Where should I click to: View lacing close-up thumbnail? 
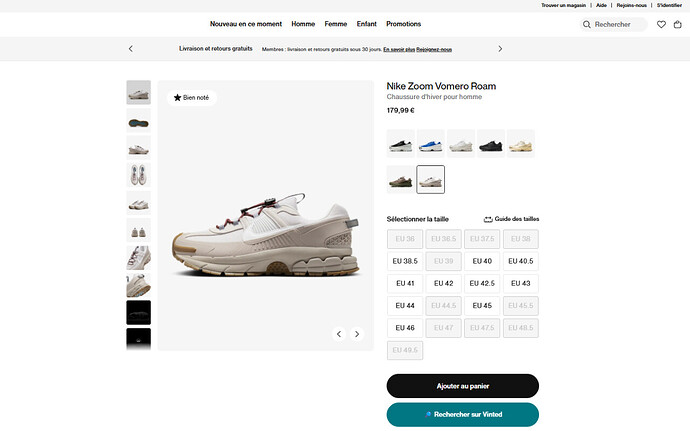139,258
